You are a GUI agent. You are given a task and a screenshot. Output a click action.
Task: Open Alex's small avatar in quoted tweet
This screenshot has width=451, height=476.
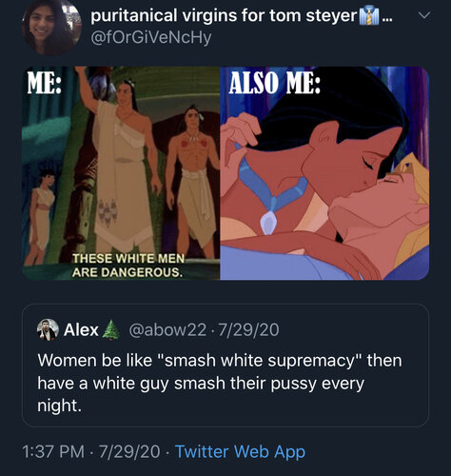click(48, 329)
